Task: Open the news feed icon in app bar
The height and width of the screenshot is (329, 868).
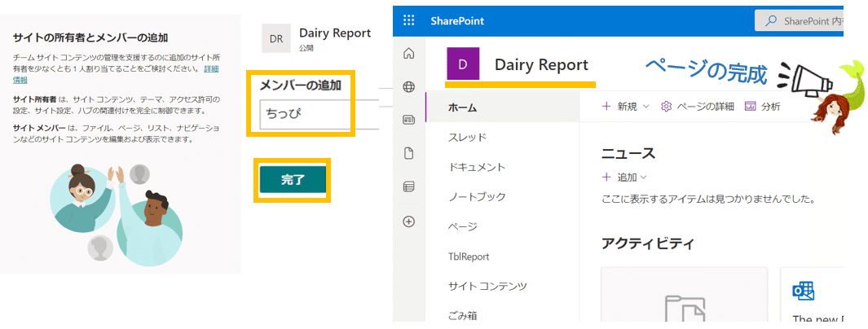Action: coord(409,120)
